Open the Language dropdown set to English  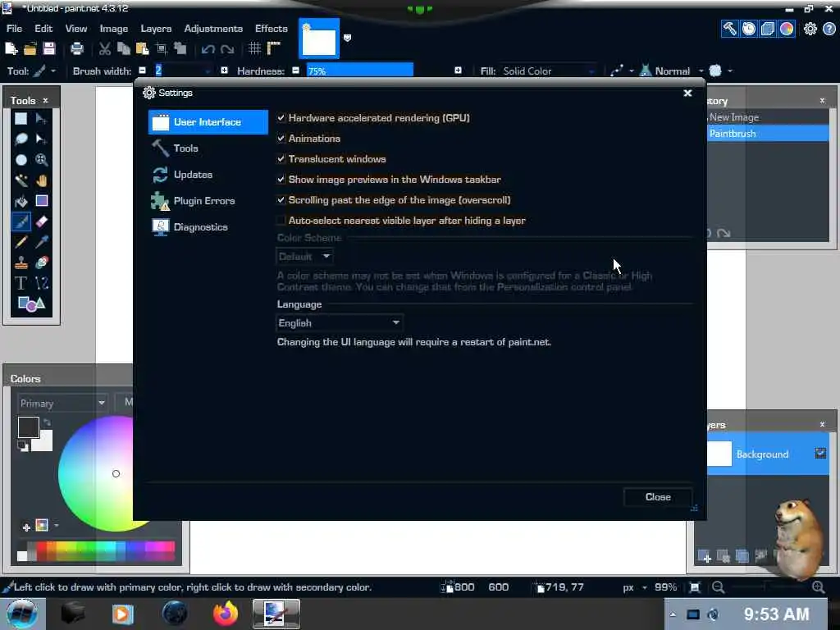pyautogui.click(x=339, y=323)
